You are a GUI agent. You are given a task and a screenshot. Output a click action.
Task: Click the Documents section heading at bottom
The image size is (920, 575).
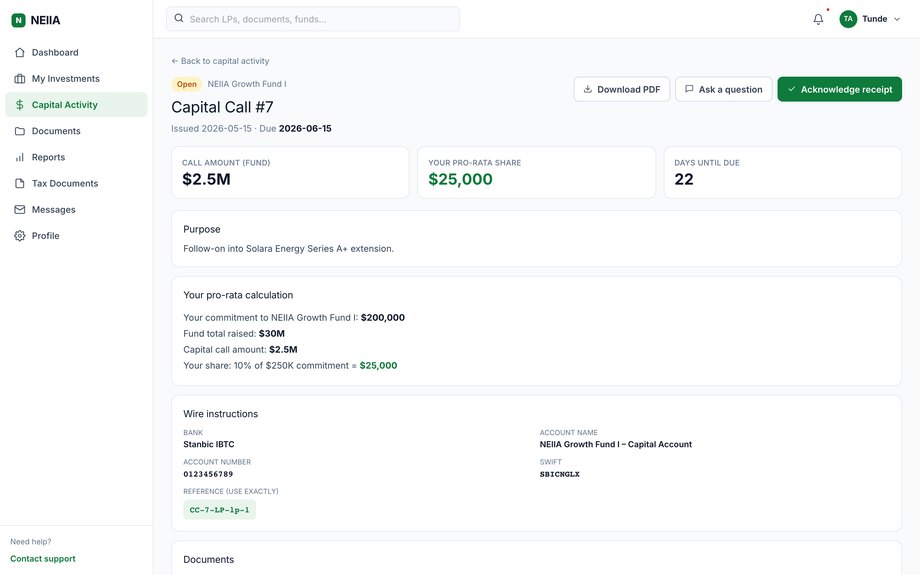tap(208, 560)
